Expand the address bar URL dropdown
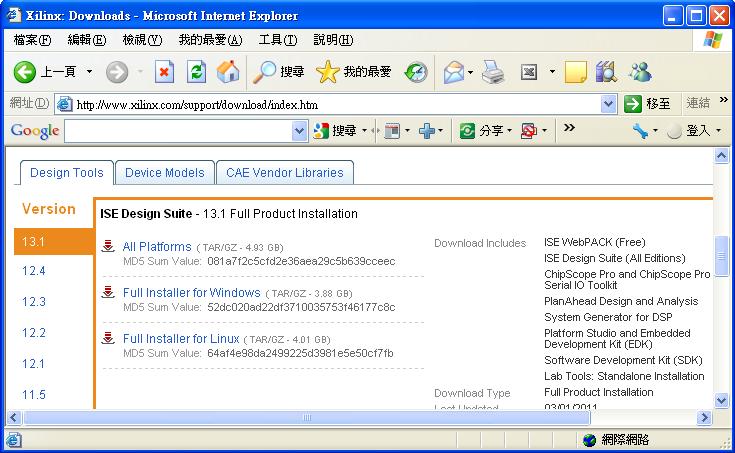Viewport: 735px width, 453px height. (609, 104)
